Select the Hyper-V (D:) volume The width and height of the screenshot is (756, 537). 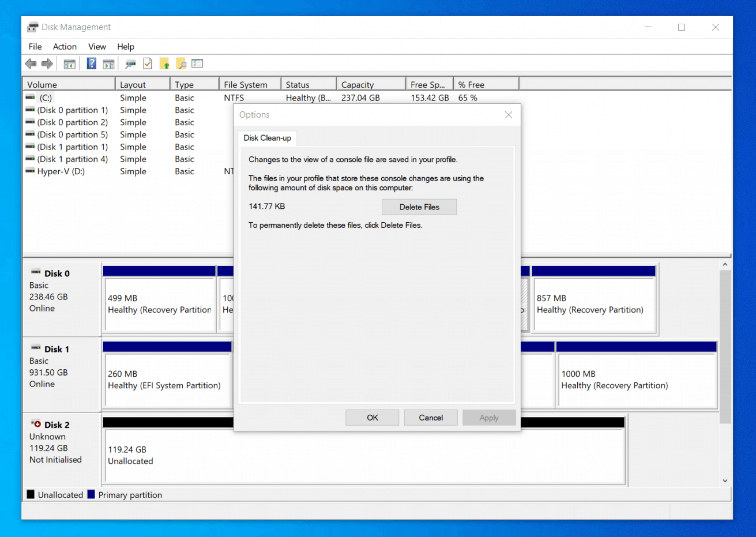coord(60,171)
